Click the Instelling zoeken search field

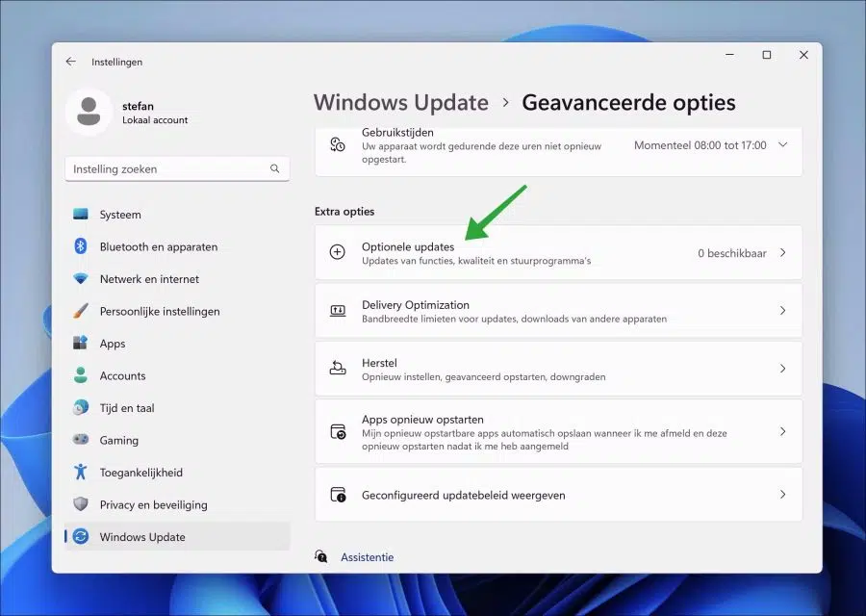coord(177,168)
